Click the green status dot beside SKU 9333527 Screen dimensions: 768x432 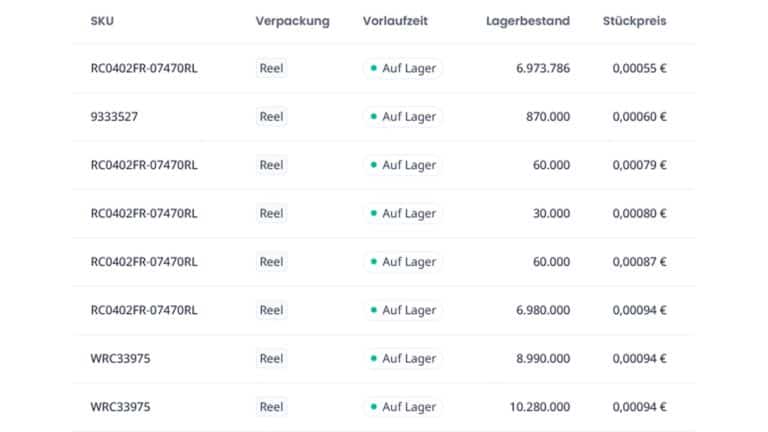tap(374, 117)
